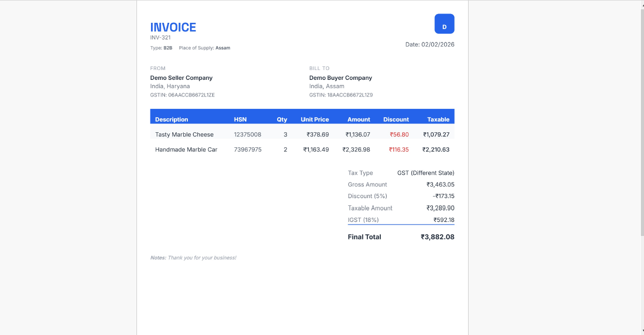Click the Tax Type label

click(360, 173)
